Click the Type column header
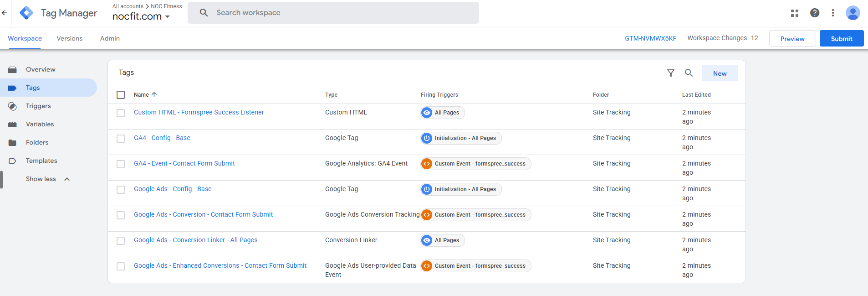This screenshot has height=296, width=868. coord(331,95)
